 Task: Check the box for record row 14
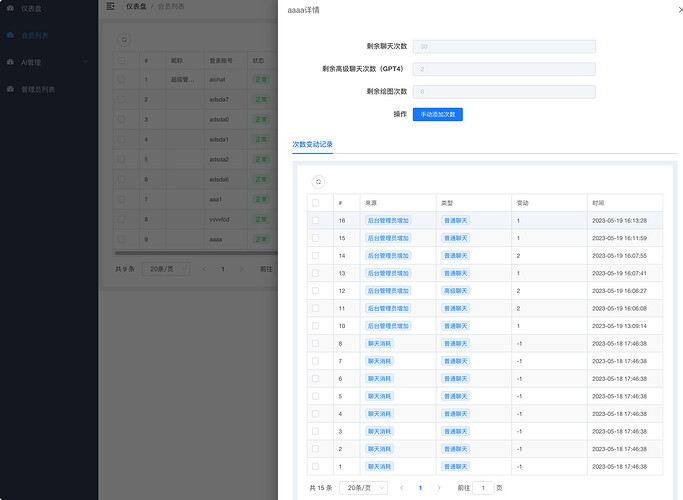(315, 256)
